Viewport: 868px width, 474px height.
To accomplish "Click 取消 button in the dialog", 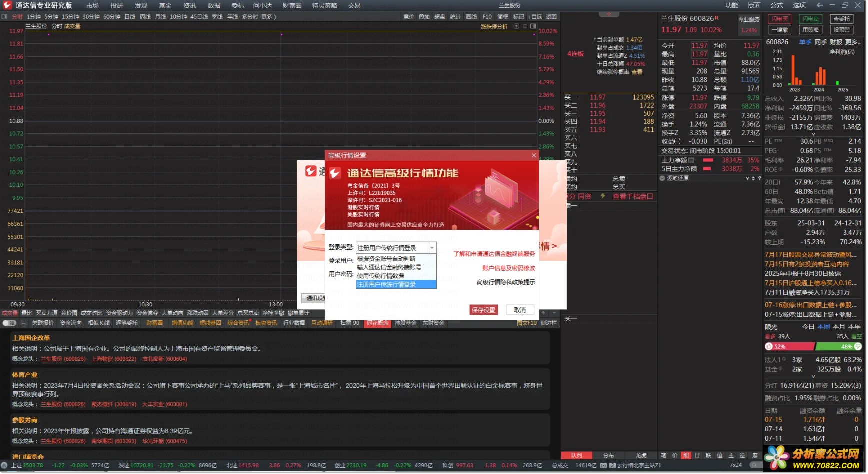I will tap(520, 310).
